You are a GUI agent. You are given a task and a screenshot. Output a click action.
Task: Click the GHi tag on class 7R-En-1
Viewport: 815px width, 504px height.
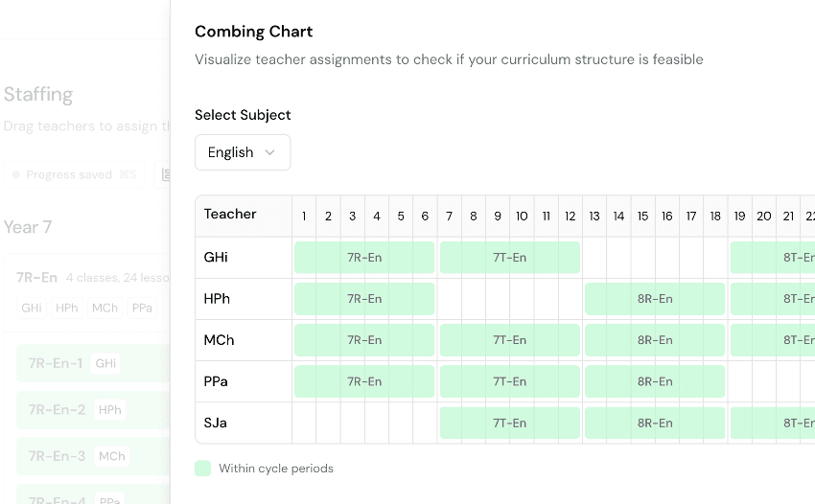[x=105, y=364]
